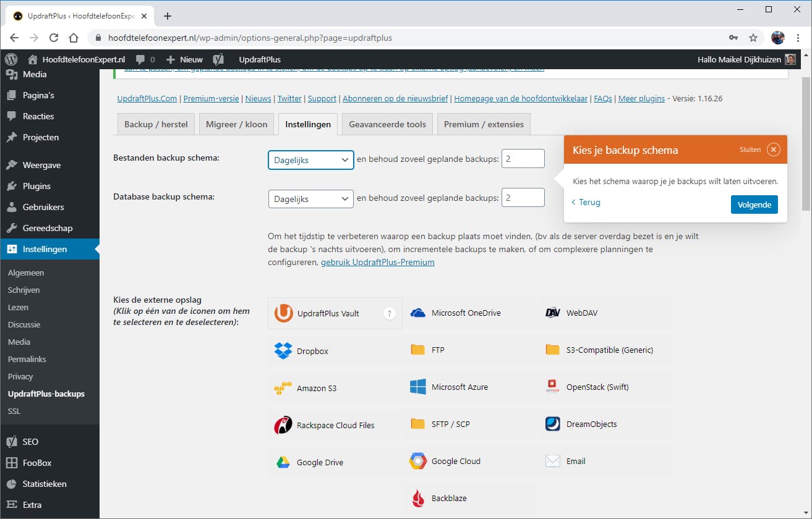Viewport: 812px width, 519px height.
Task: Open the Geavanceerde tools tab
Action: click(x=387, y=124)
